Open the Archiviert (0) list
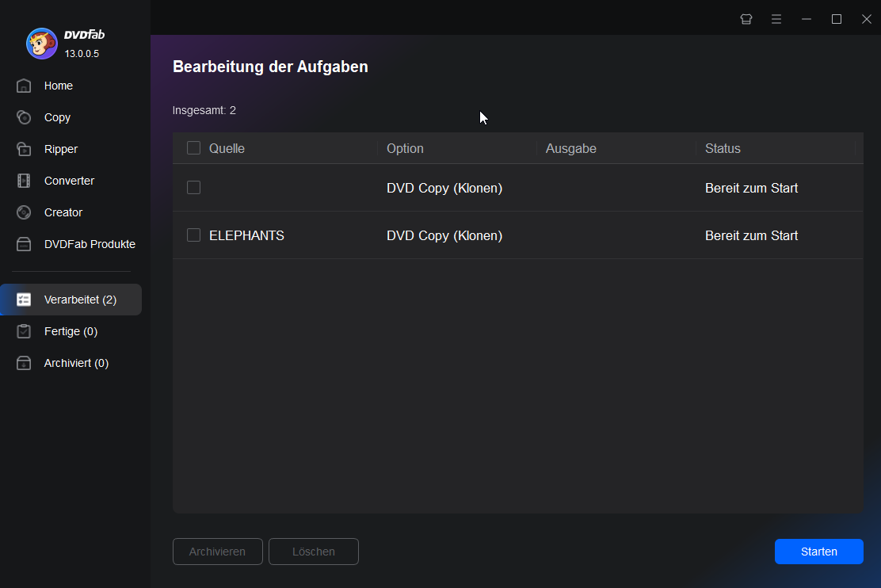The height and width of the screenshot is (588, 881). 75,363
